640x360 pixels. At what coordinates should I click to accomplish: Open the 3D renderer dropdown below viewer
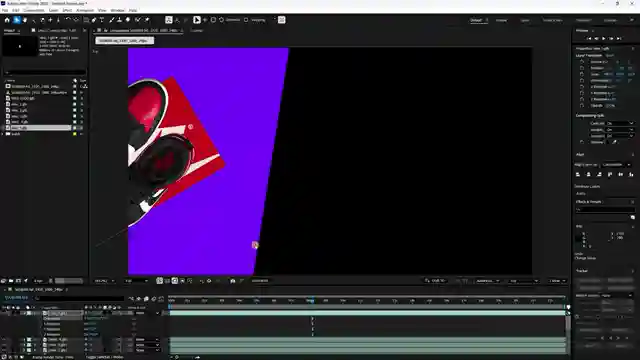click(487, 281)
